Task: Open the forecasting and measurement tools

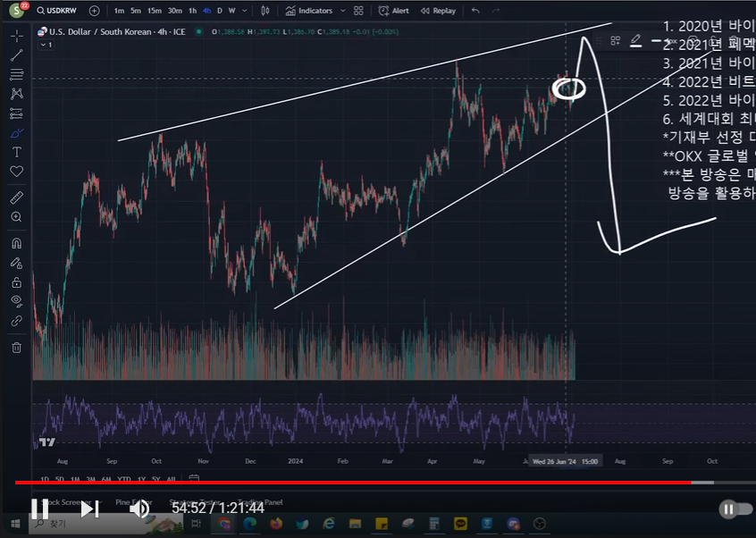Action: (x=17, y=113)
